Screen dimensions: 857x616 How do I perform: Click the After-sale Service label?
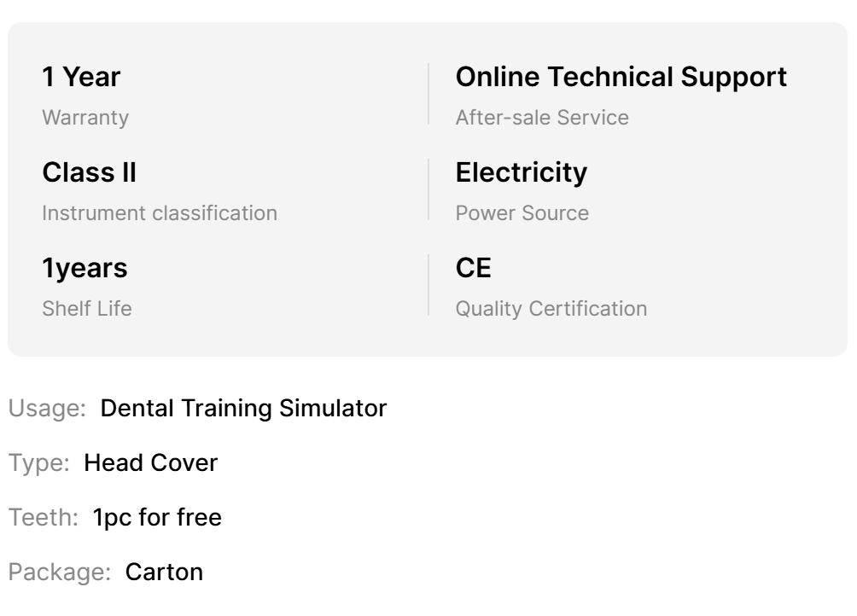[x=542, y=117]
